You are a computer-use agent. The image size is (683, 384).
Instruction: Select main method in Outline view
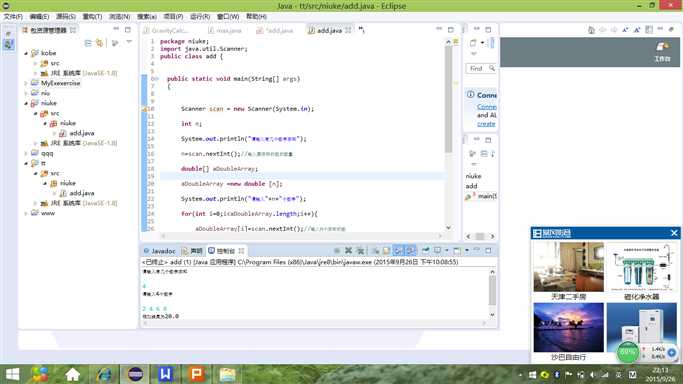click(x=481, y=196)
